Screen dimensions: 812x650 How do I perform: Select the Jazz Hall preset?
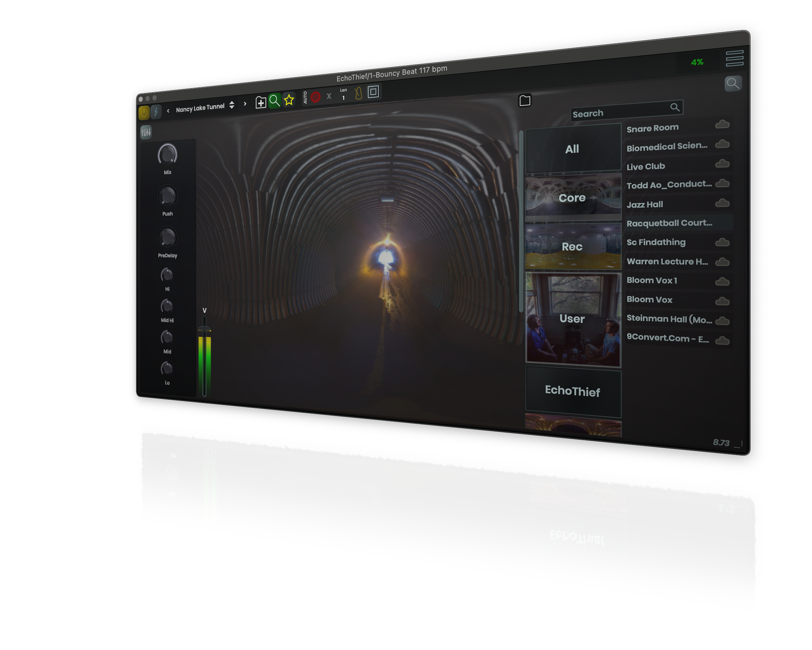679,204
